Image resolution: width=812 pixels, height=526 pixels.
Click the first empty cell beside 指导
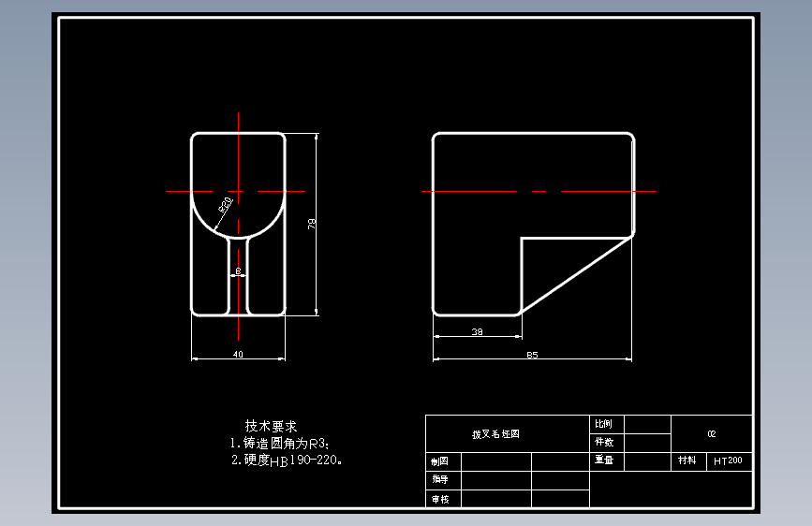pos(496,480)
